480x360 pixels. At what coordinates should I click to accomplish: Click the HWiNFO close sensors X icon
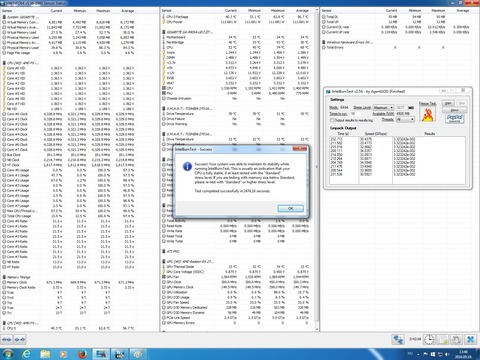471,340
